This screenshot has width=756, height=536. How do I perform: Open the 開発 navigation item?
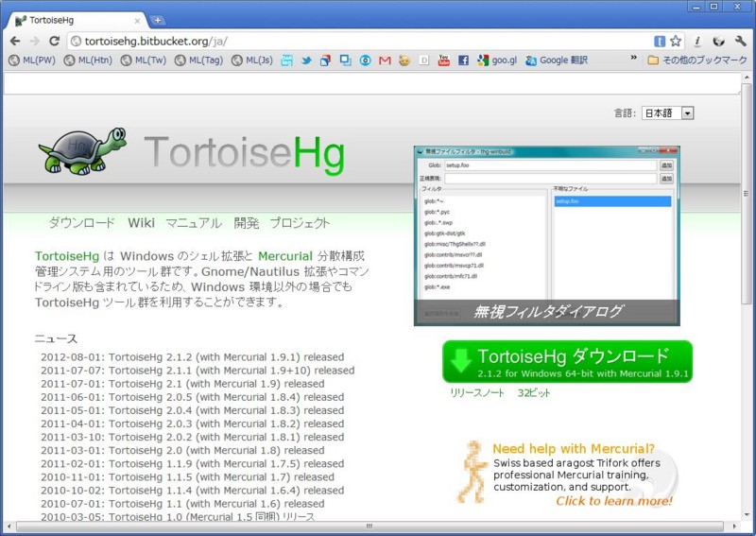pyautogui.click(x=247, y=223)
